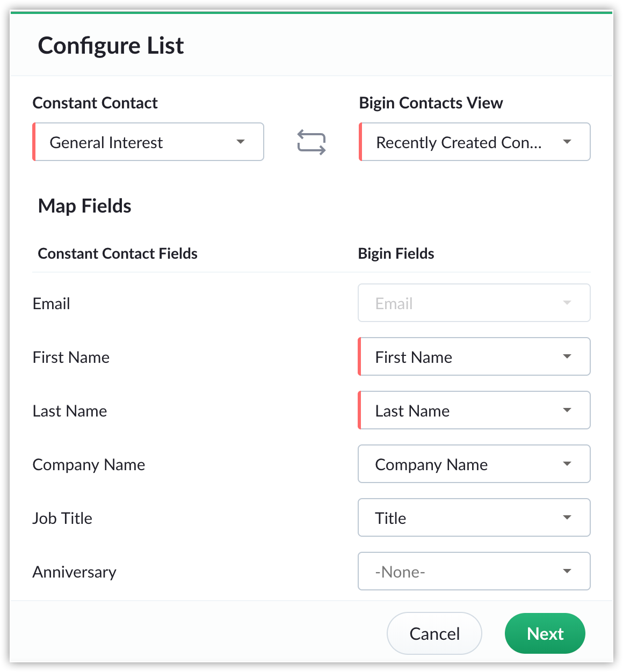Click the Job Title field label
The width and height of the screenshot is (623, 672).
62,518
